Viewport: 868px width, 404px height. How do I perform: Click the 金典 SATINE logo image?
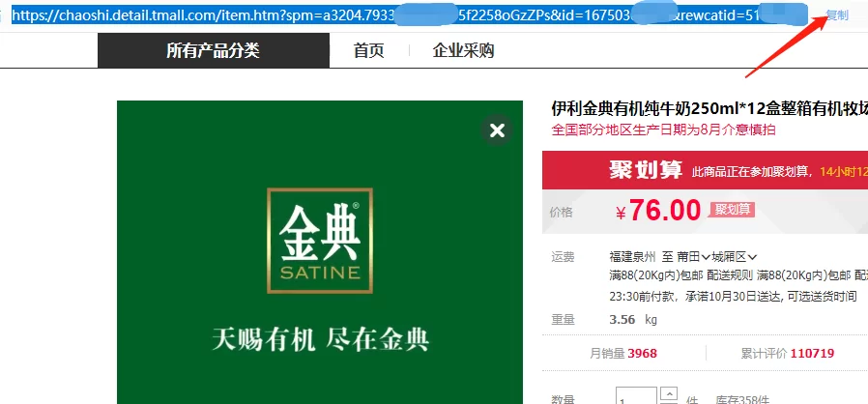320,237
